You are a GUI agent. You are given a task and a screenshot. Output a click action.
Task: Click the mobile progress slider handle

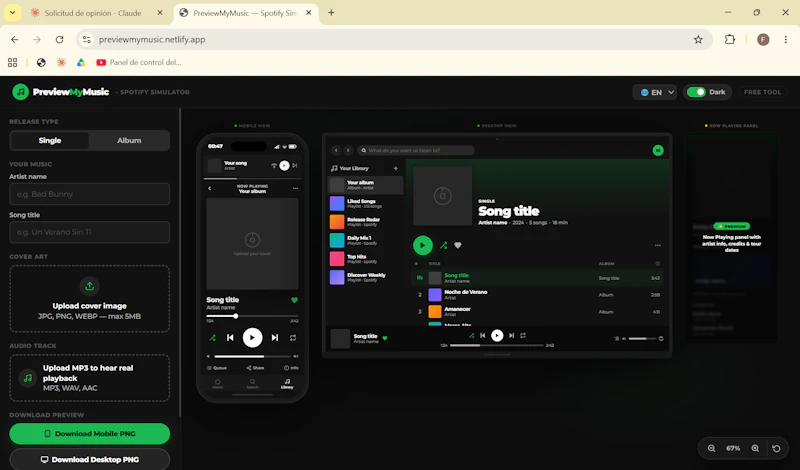(236, 316)
